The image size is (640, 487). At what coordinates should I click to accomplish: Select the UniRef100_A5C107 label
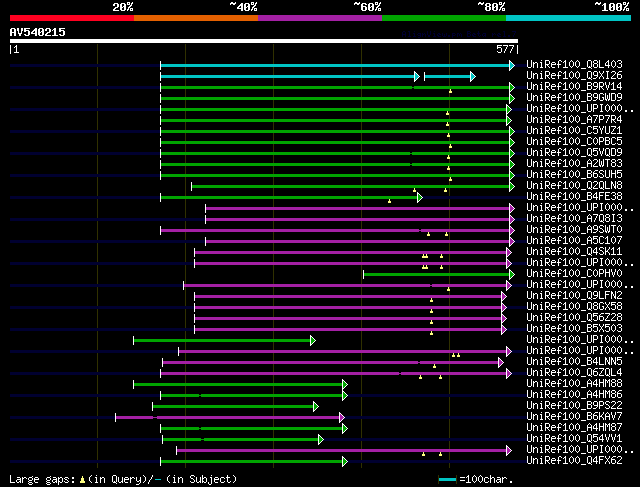(574, 241)
